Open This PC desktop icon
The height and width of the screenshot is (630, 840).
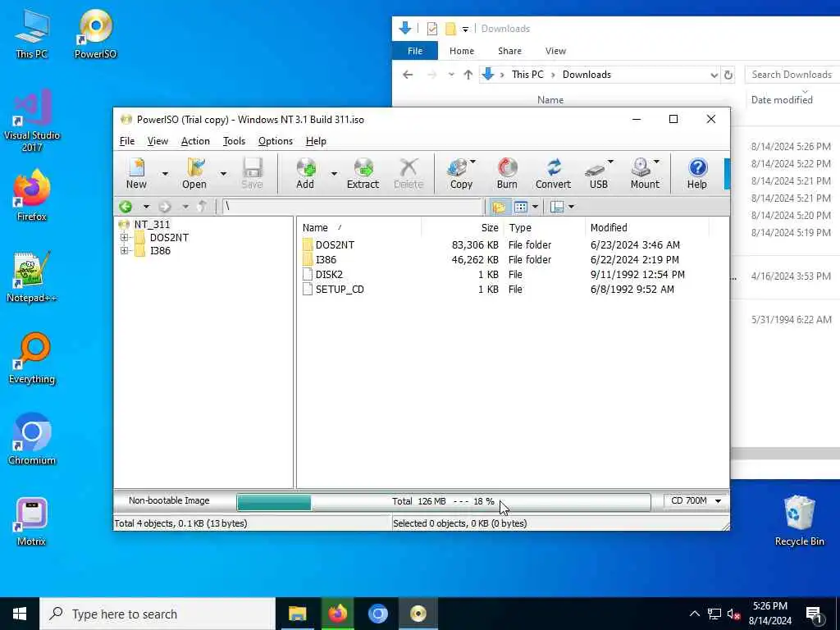(x=32, y=33)
